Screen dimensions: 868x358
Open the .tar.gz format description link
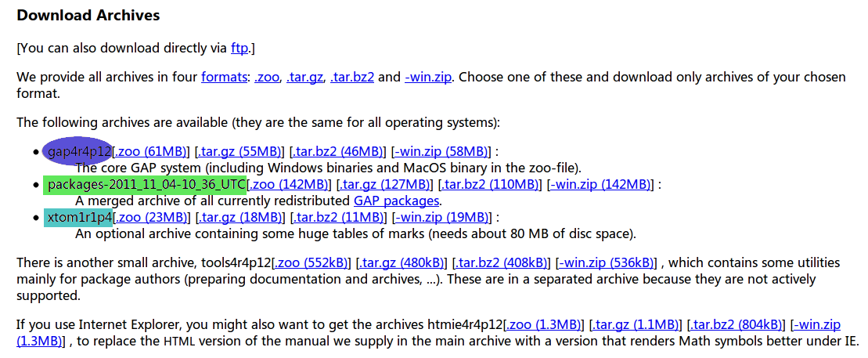(x=304, y=77)
